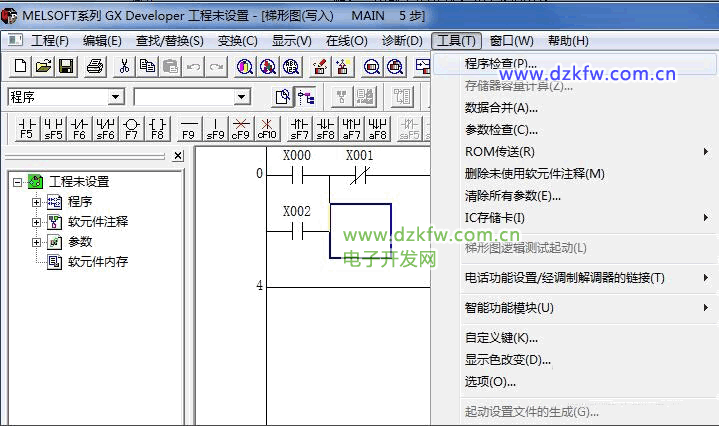Screen dimensions: 719x426
Task: Click the instruction find magnifier icon
Action: [268, 66]
